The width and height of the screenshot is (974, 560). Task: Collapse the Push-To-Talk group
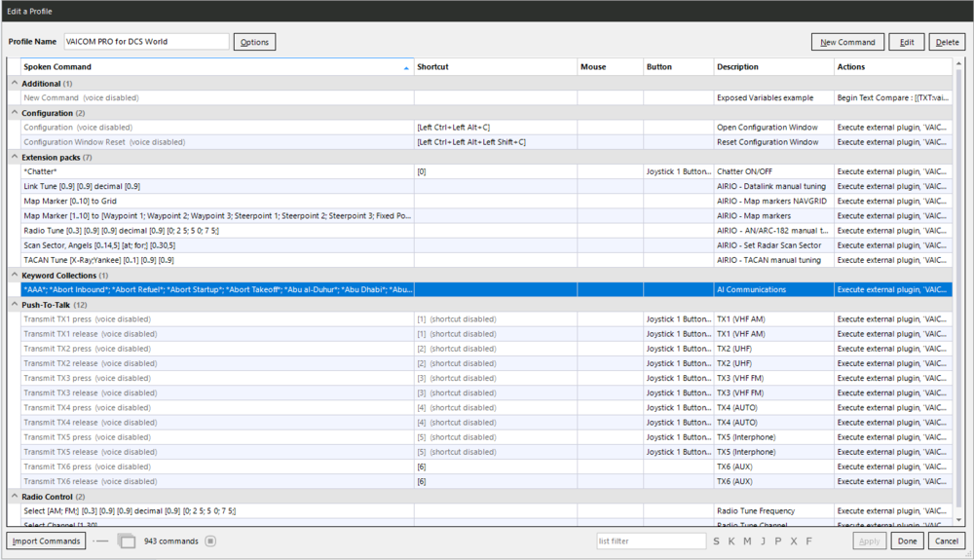(x=15, y=304)
